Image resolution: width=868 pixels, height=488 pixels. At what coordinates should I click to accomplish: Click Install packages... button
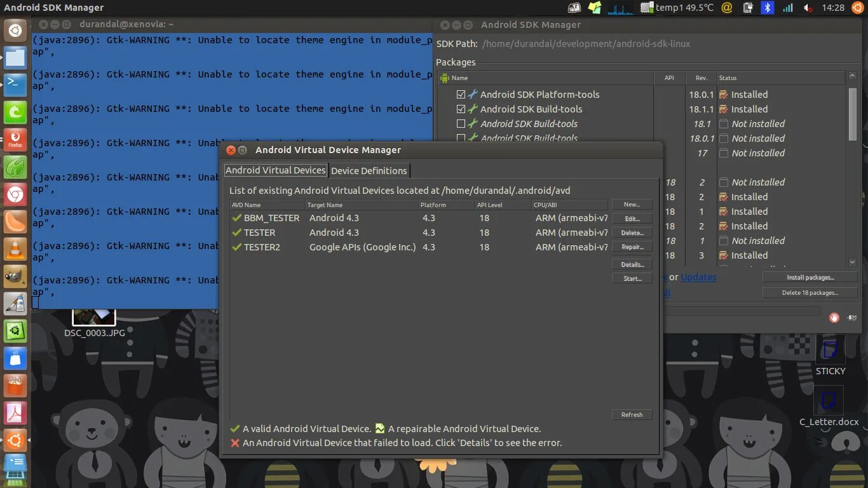pos(810,277)
